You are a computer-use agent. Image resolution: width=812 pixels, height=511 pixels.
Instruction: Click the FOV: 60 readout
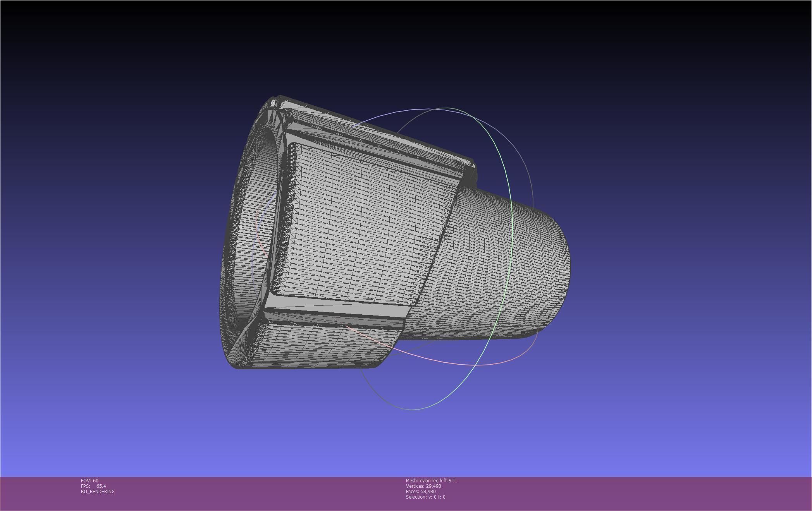[89, 480]
